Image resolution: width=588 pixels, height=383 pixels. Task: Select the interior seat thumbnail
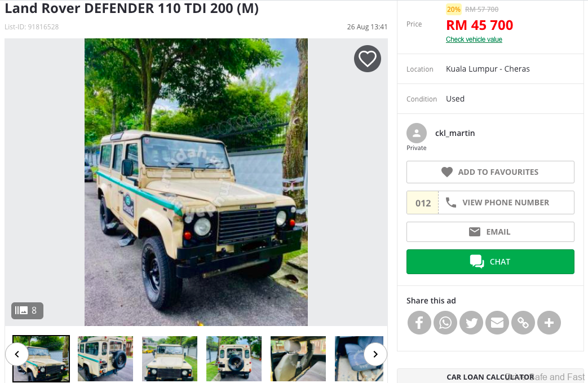(298, 359)
